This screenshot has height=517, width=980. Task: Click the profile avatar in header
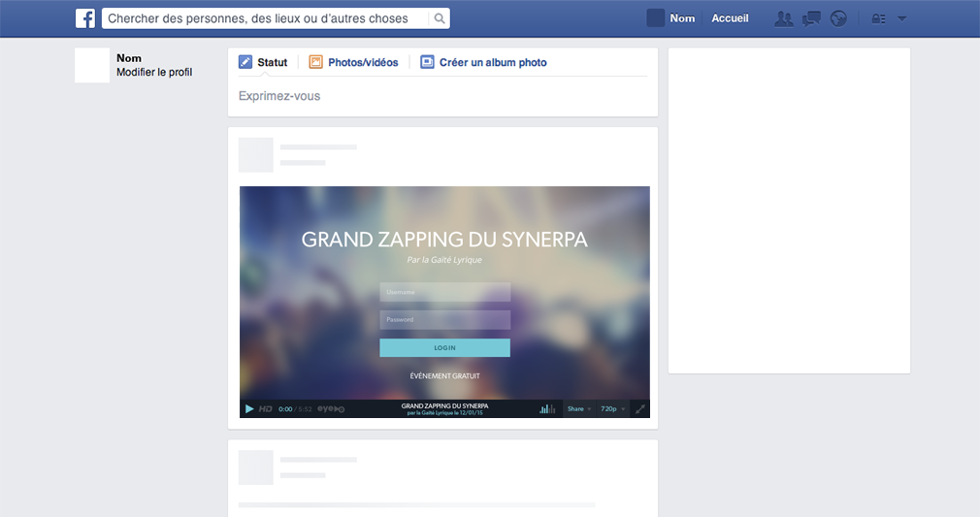coord(656,18)
